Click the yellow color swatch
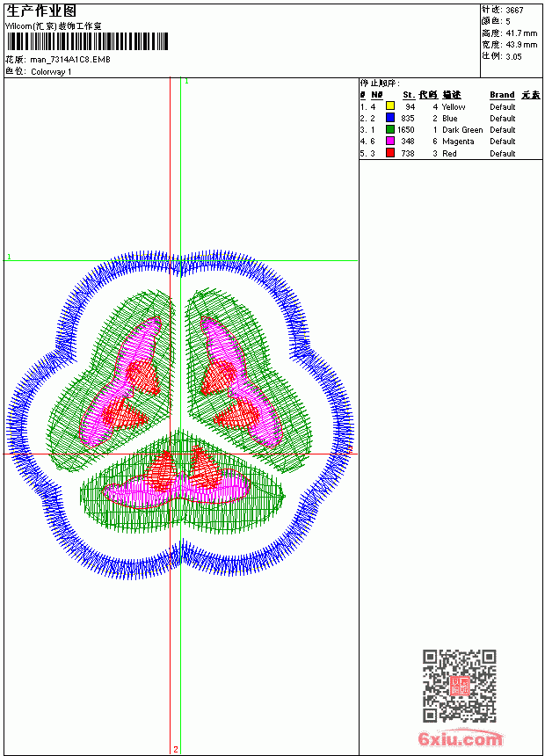This screenshot has width=545, height=756. point(390,106)
